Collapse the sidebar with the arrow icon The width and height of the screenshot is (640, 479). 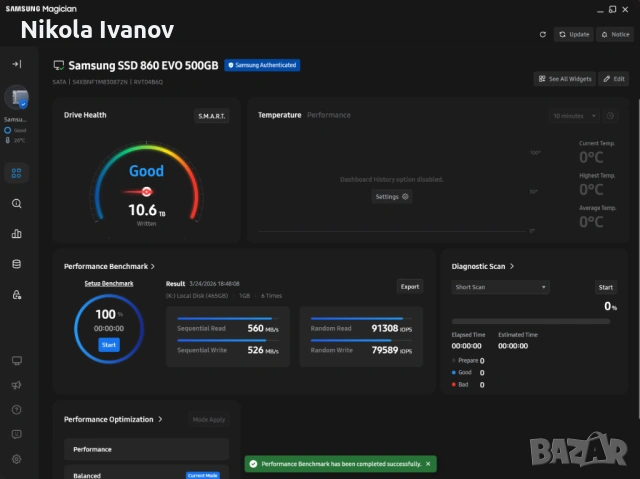16,64
